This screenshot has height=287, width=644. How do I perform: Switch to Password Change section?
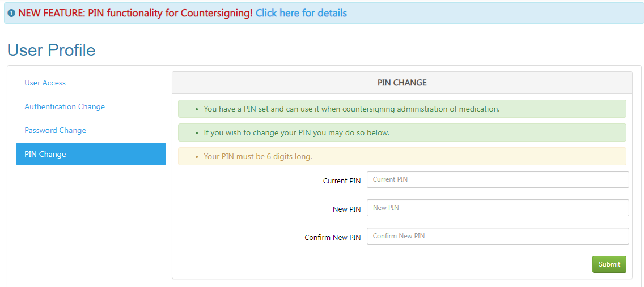[x=55, y=130]
